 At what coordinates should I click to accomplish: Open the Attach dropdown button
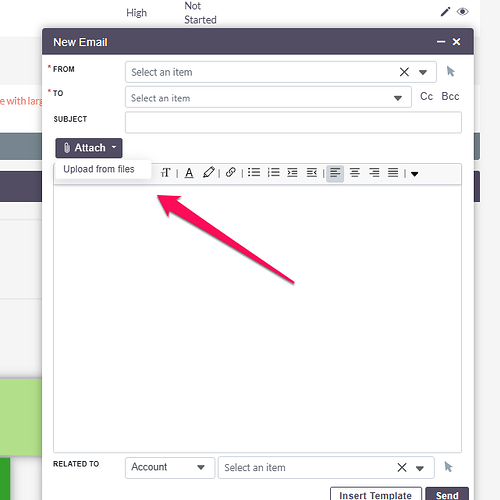(89, 148)
